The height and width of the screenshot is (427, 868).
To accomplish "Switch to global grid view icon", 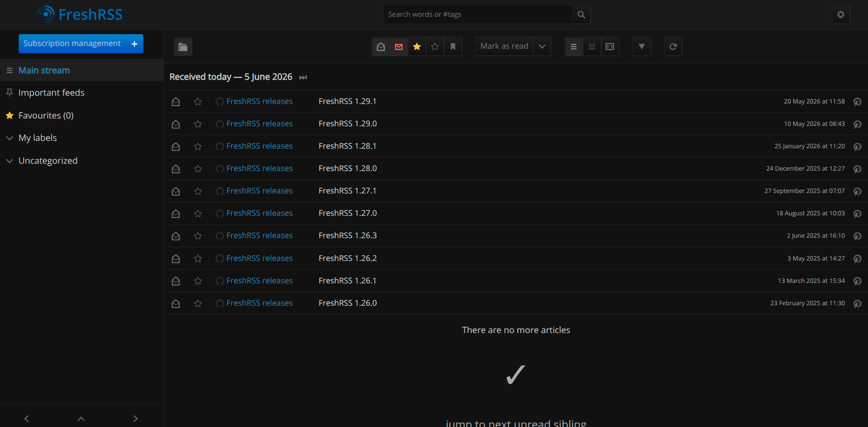I will coord(592,47).
